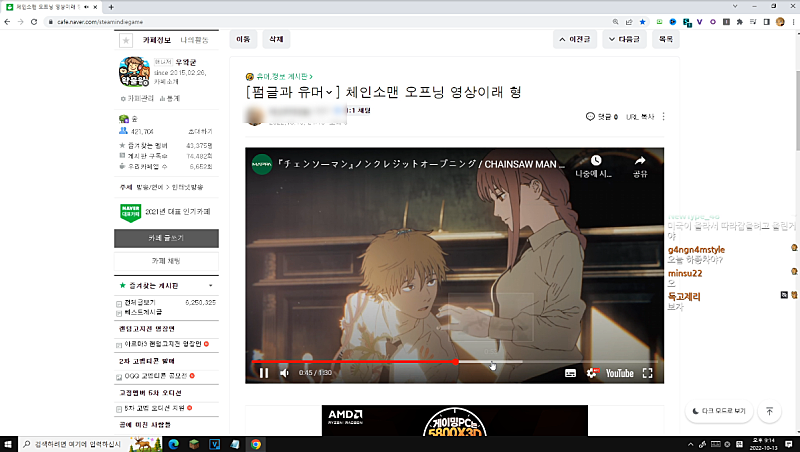Toggle 다크 모드로 보기 dark mode
The image size is (800, 452).
tap(719, 411)
